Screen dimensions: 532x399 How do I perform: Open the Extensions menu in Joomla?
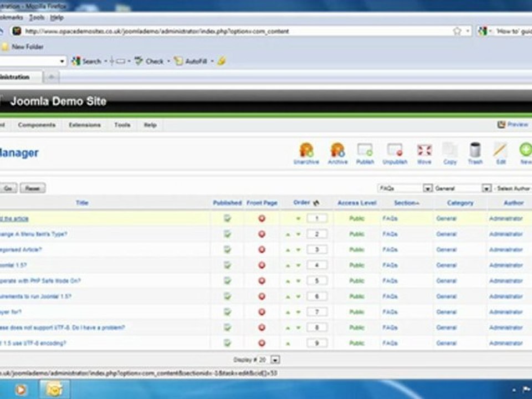[84, 125]
